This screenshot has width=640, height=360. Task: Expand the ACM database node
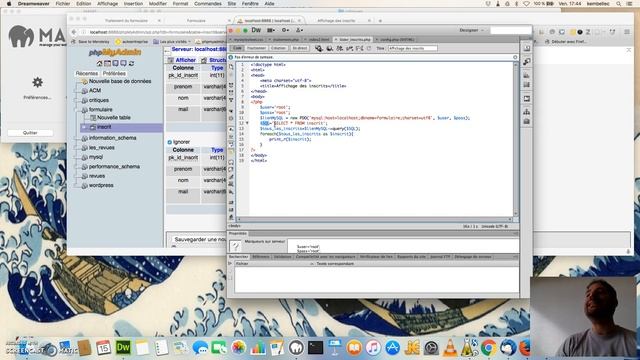pyautogui.click(x=77, y=91)
